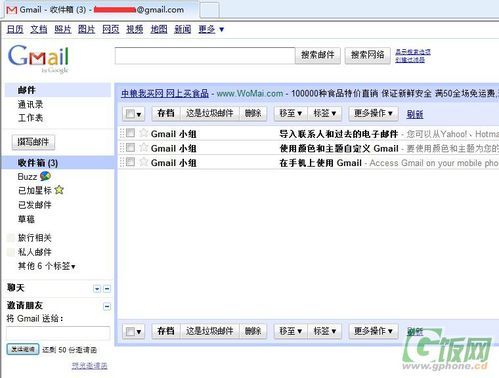This screenshot has height=378, width=499.
Task: Open the 移至 dropdown in top toolbar
Action: (290, 113)
